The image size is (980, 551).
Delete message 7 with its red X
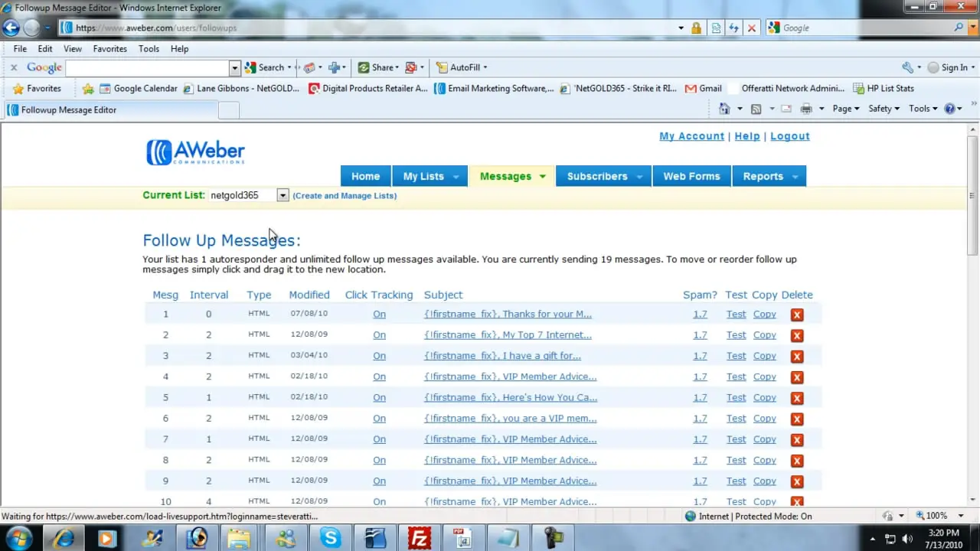pos(796,440)
